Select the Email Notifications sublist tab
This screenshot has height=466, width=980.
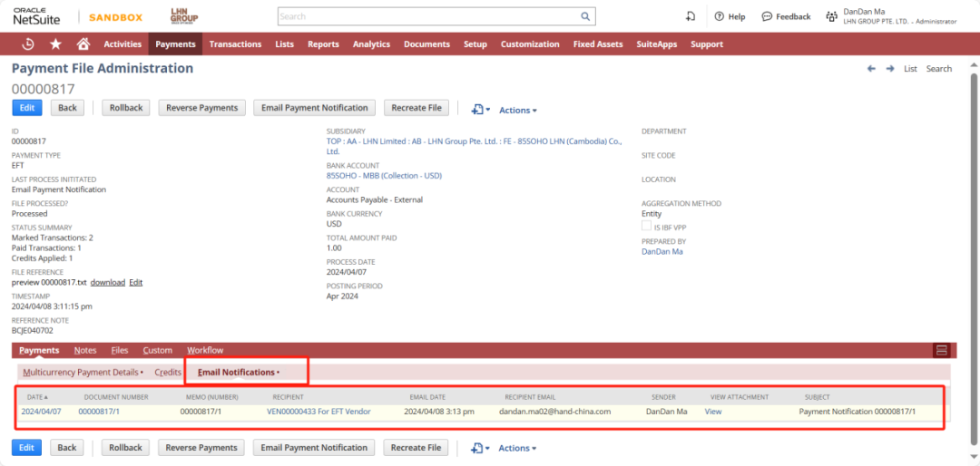(x=238, y=373)
